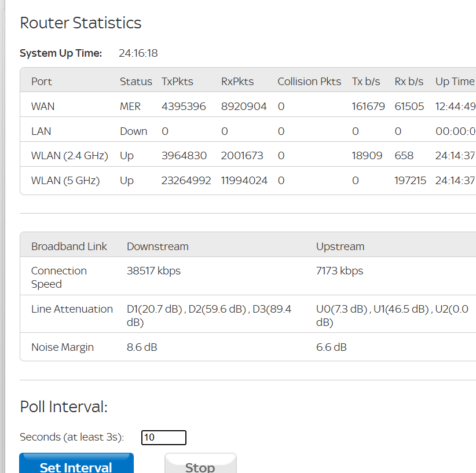Select the Downstream column header
This screenshot has height=473, width=476.
158,247
